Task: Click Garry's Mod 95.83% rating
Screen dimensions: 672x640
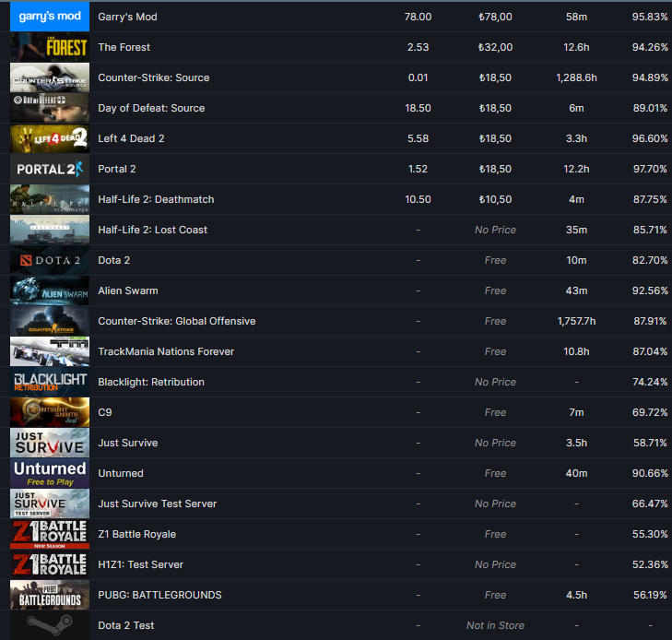Action: click(x=650, y=17)
